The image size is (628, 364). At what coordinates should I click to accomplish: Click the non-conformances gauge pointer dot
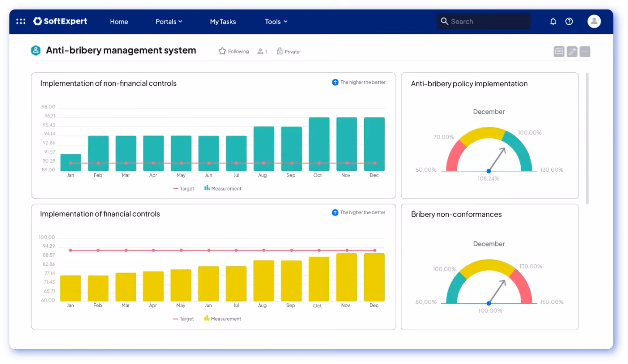point(488,303)
